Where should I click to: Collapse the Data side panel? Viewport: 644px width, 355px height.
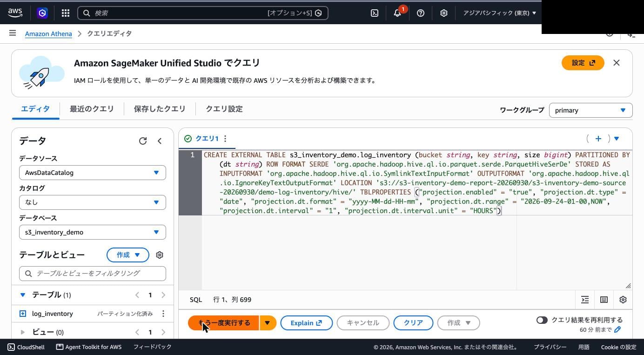click(160, 141)
